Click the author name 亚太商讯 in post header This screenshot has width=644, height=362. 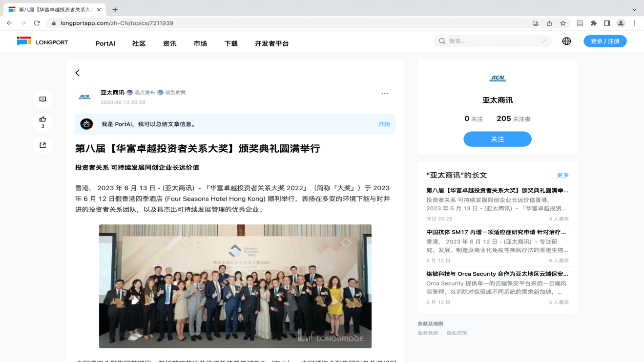point(112,92)
